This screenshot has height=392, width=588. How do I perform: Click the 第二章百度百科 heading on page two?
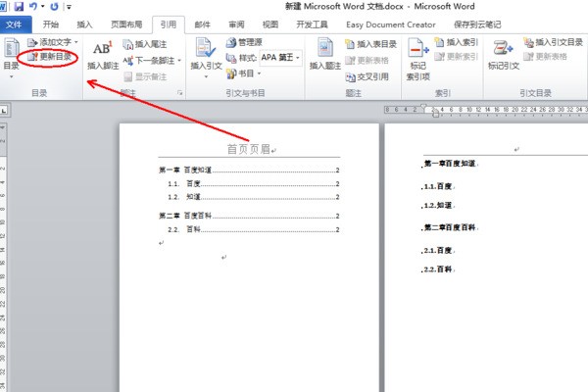coord(450,227)
